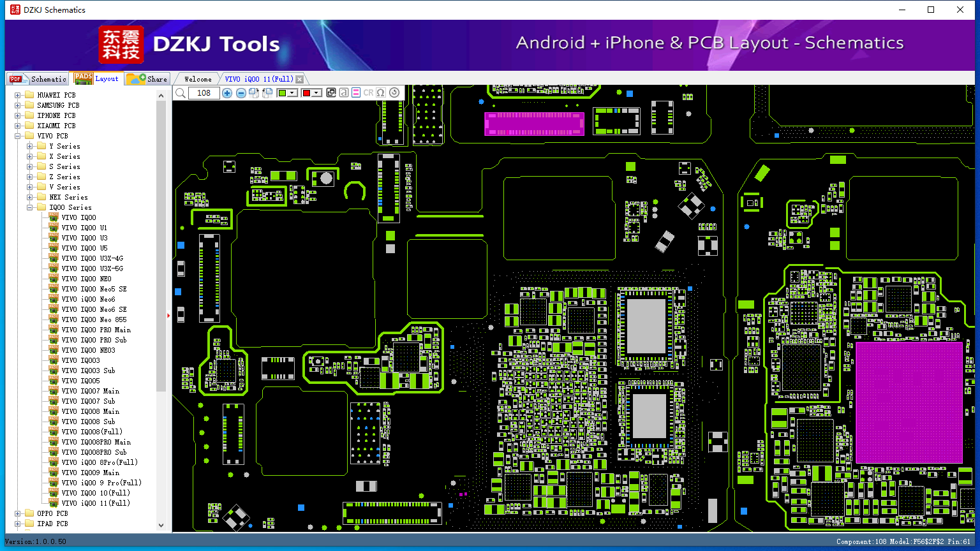The height and width of the screenshot is (551, 980).
Task: Click the magnifier search icon in the toolbar
Action: click(181, 93)
